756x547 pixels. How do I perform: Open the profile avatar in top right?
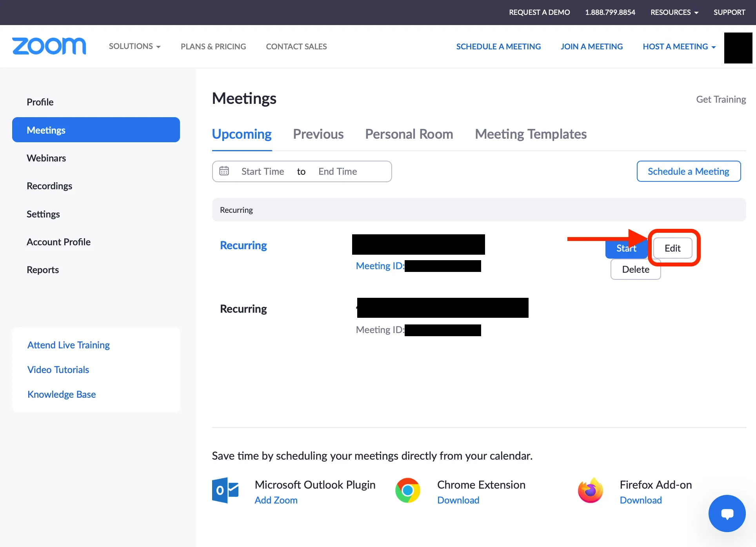pyautogui.click(x=738, y=48)
